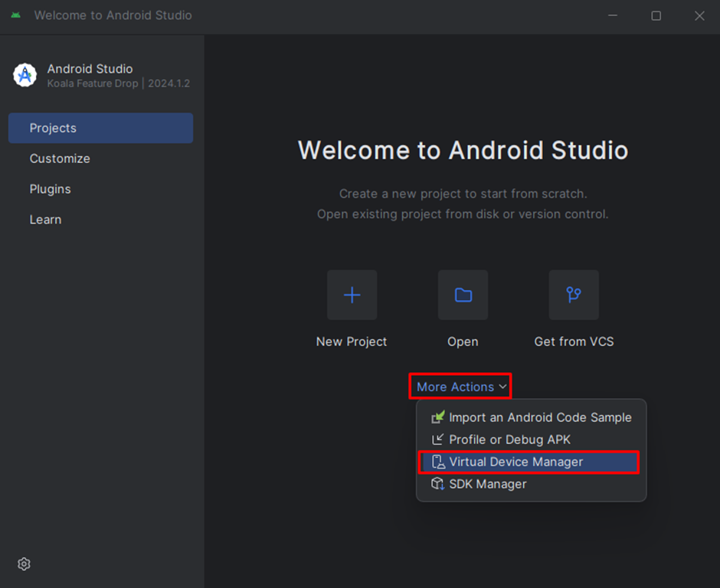Click the Open label under the folder
The width and height of the screenshot is (720, 588).
463,341
